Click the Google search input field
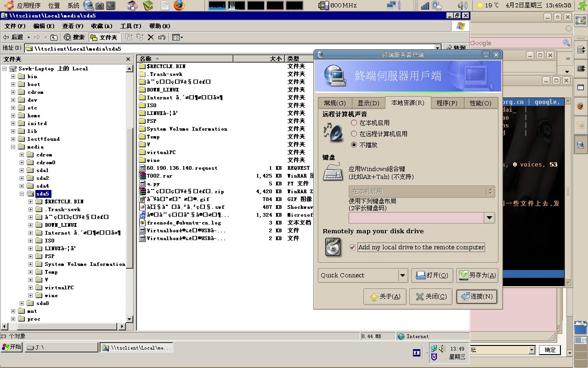588x368 pixels. pos(515,43)
